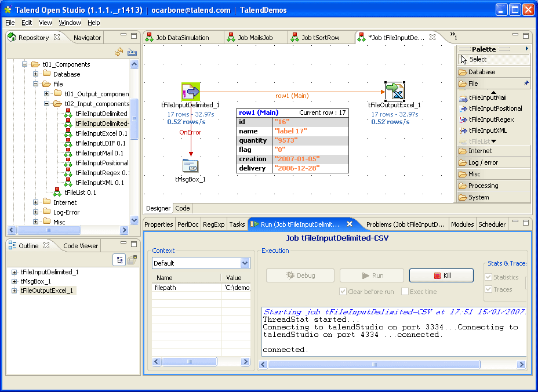538x392 pixels.
Task: Open the Window menu
Action: [x=70, y=23]
